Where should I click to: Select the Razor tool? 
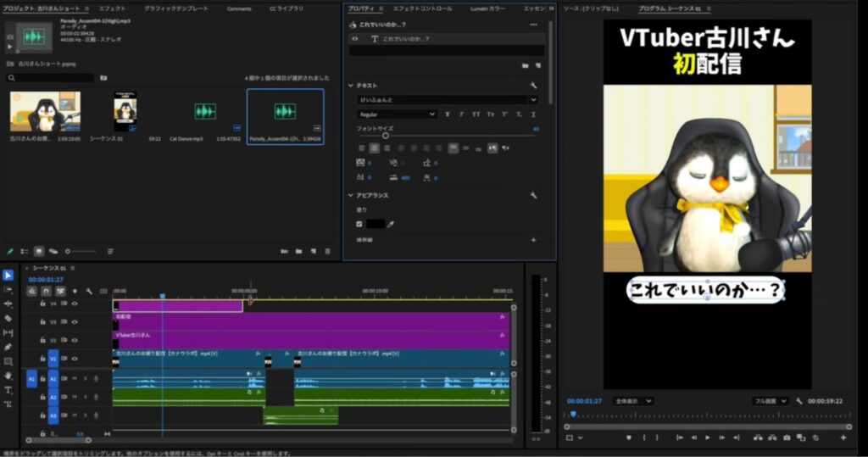(x=8, y=319)
